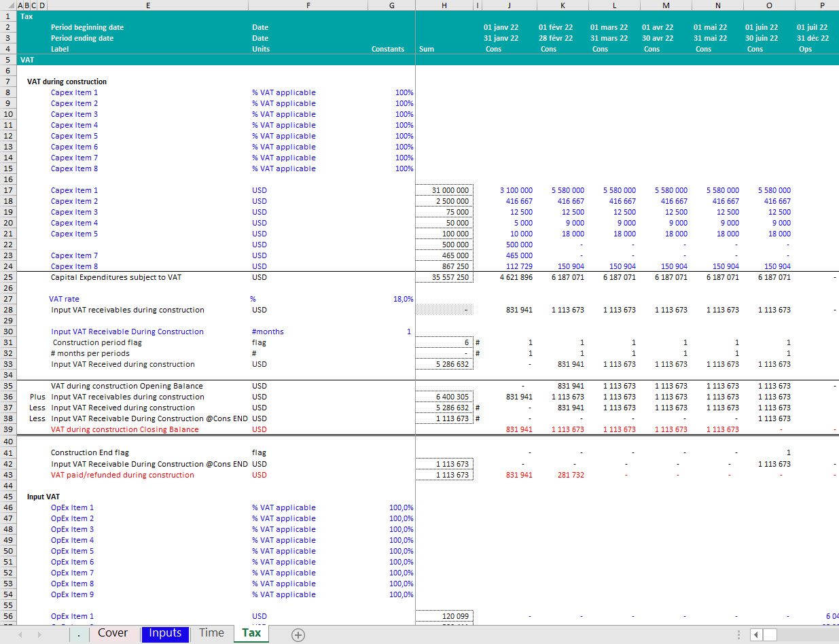Open the Time sheet tab
839x644 pixels.
pos(211,633)
